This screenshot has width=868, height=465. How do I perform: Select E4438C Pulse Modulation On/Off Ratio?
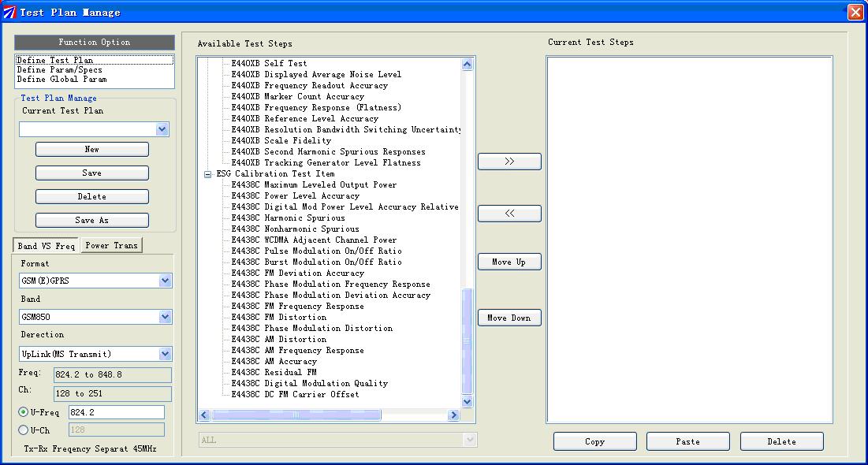coord(316,251)
